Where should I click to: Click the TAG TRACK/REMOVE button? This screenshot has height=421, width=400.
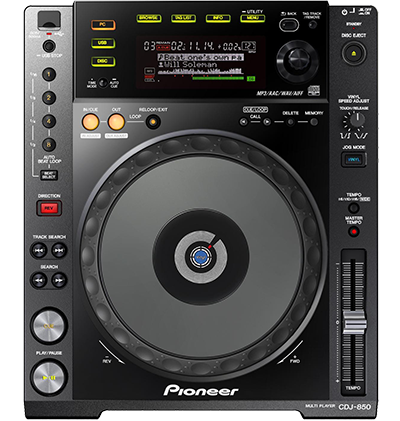coord(313,25)
